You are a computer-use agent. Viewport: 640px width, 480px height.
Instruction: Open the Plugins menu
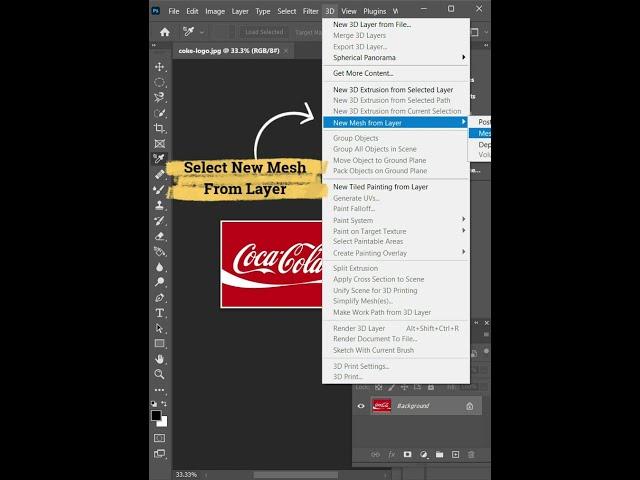coord(375,11)
